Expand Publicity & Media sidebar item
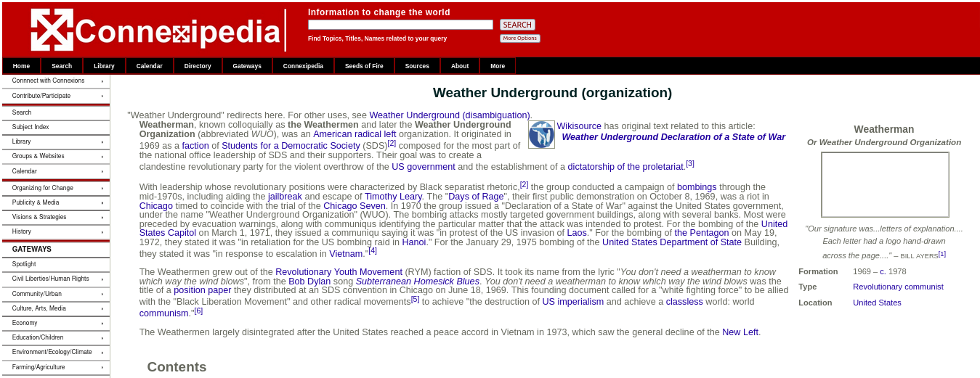 (56, 202)
